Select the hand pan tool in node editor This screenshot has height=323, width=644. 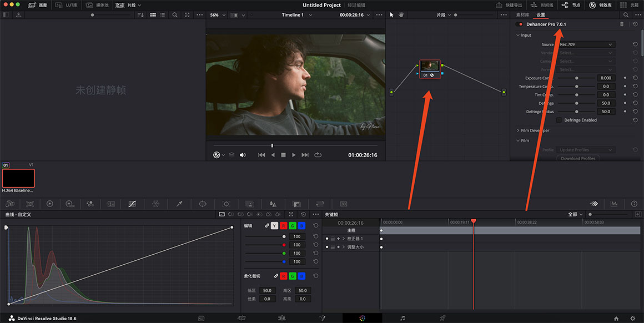[x=400, y=15]
